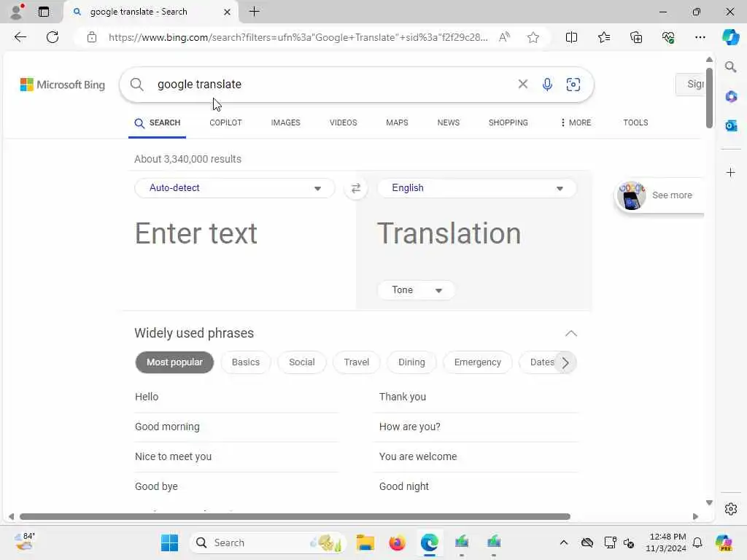This screenshot has height=560, width=747.
Task: View site information lock icon
Action: tap(92, 37)
